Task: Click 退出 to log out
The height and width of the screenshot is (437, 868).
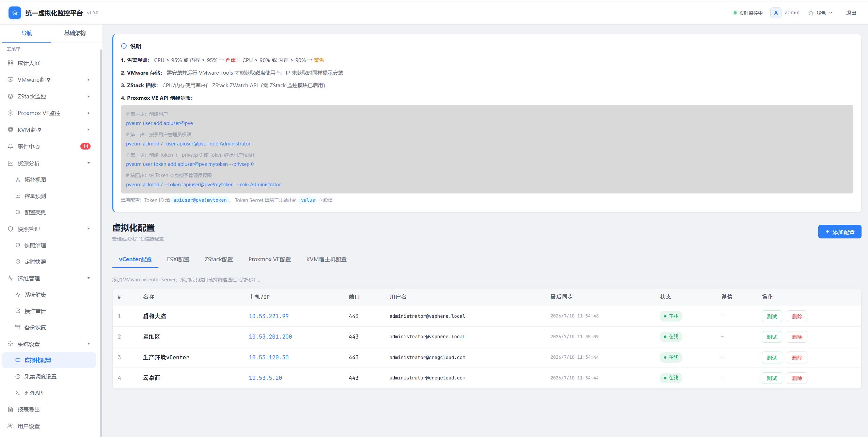Action: click(851, 13)
